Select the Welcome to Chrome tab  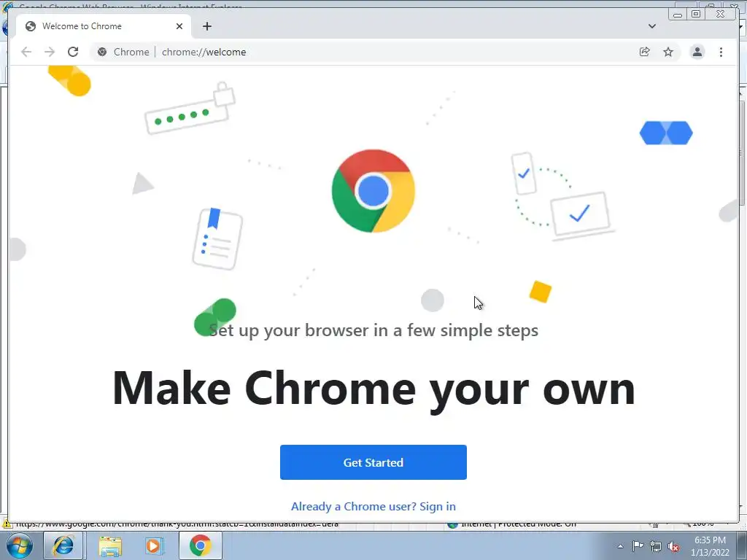pos(104,26)
